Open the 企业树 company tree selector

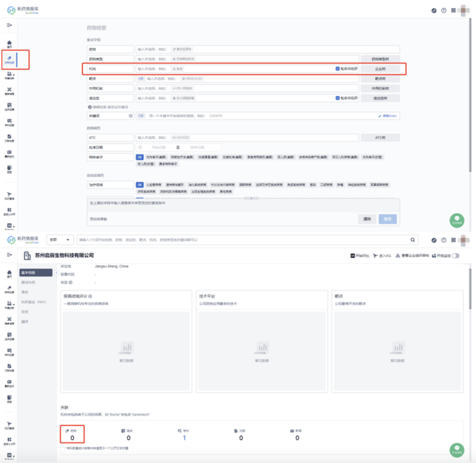click(x=380, y=69)
